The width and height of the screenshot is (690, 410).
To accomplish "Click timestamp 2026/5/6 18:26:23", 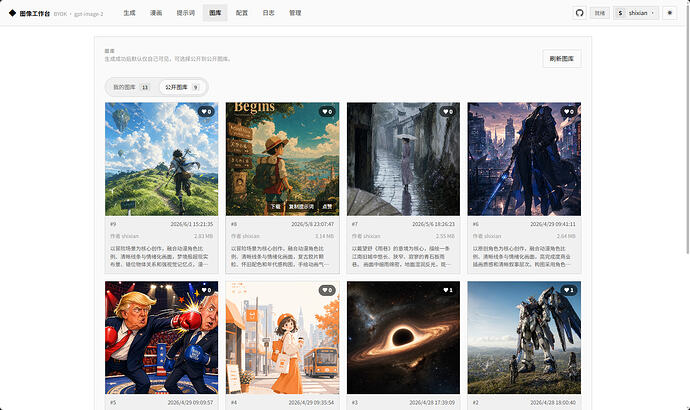I will (433, 224).
